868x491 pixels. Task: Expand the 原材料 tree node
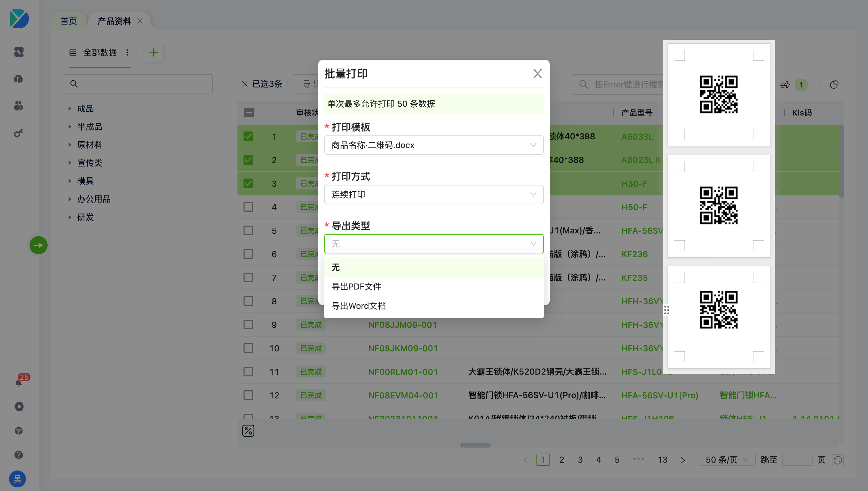tap(70, 145)
